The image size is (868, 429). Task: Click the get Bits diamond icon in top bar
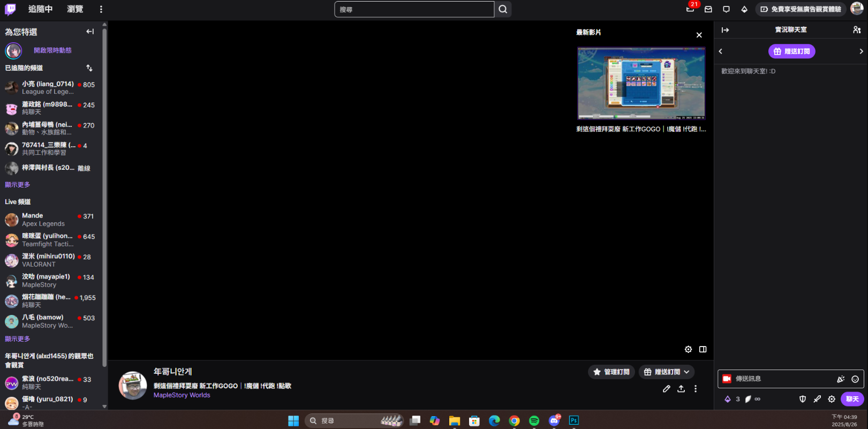pyautogui.click(x=744, y=9)
